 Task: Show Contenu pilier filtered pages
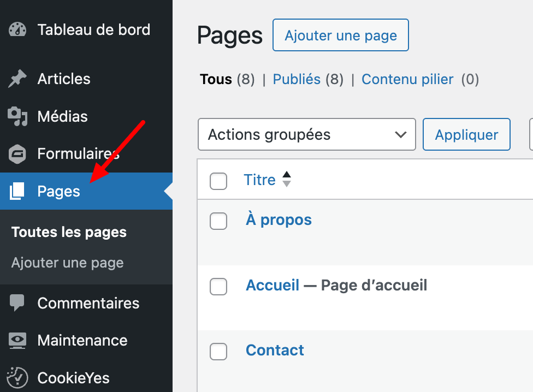[x=407, y=79]
